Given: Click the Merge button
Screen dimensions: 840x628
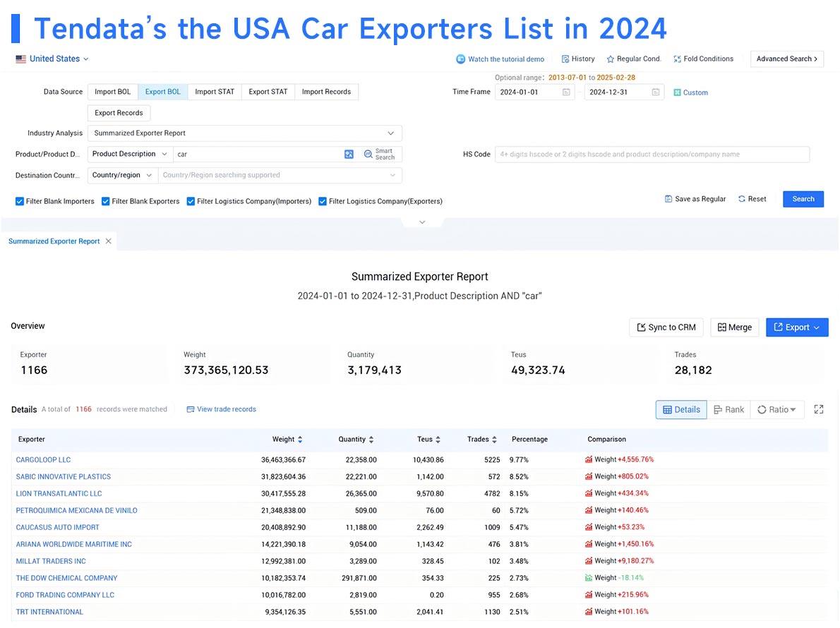Looking at the screenshot, I should coord(734,327).
